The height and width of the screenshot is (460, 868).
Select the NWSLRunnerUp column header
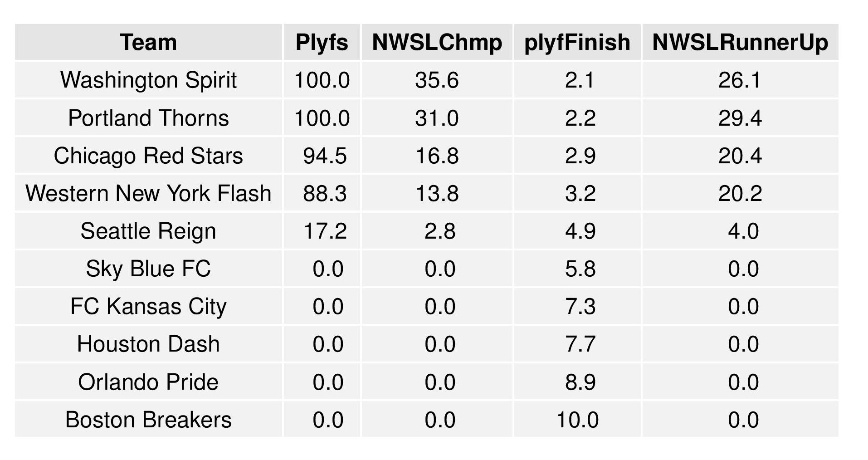coord(740,43)
